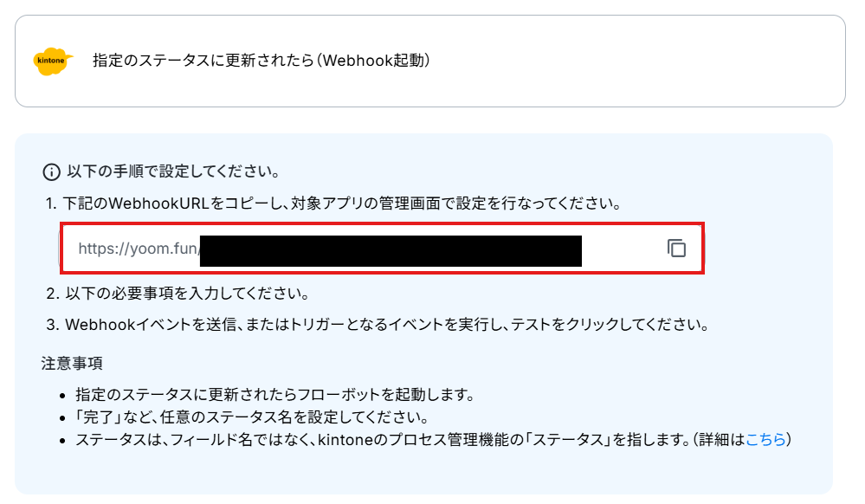
Task: Open the こちら details link
Action: coord(765,439)
